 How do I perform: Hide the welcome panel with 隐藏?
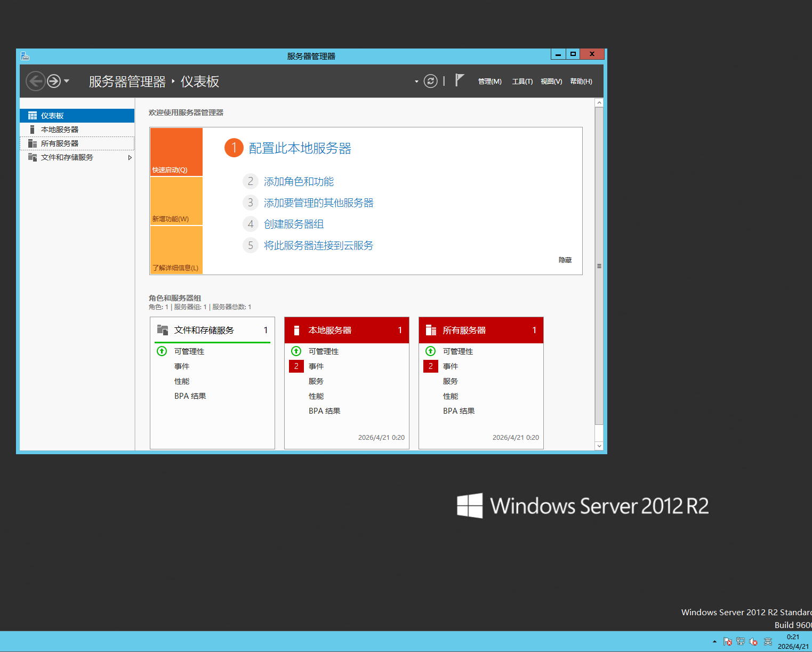click(565, 260)
